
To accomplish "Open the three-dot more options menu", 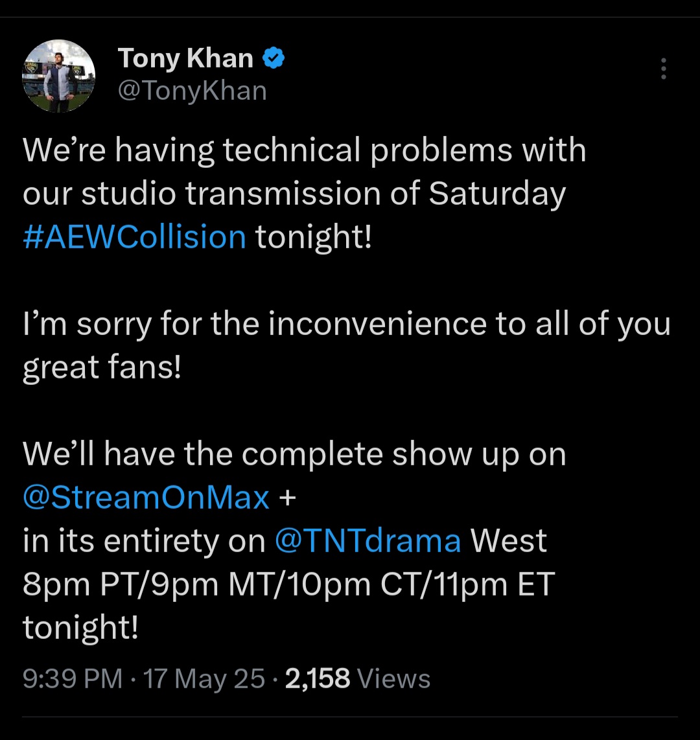I will point(663,69).
